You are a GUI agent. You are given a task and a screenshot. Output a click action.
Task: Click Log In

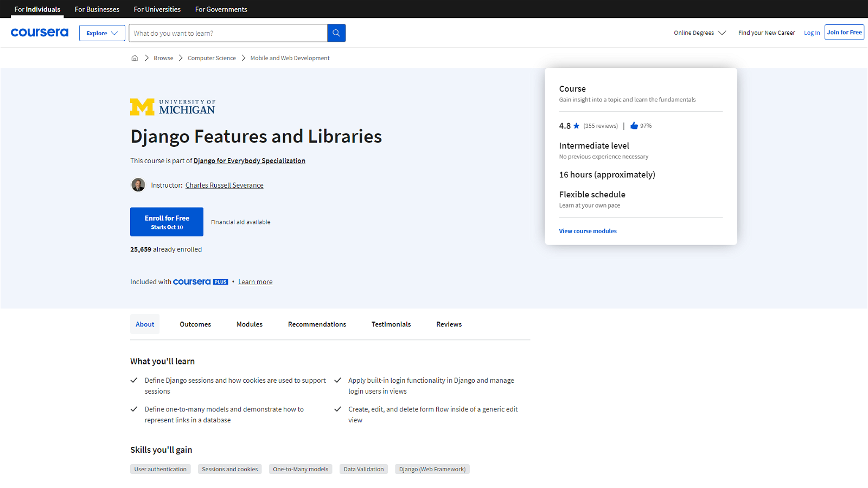tap(812, 33)
